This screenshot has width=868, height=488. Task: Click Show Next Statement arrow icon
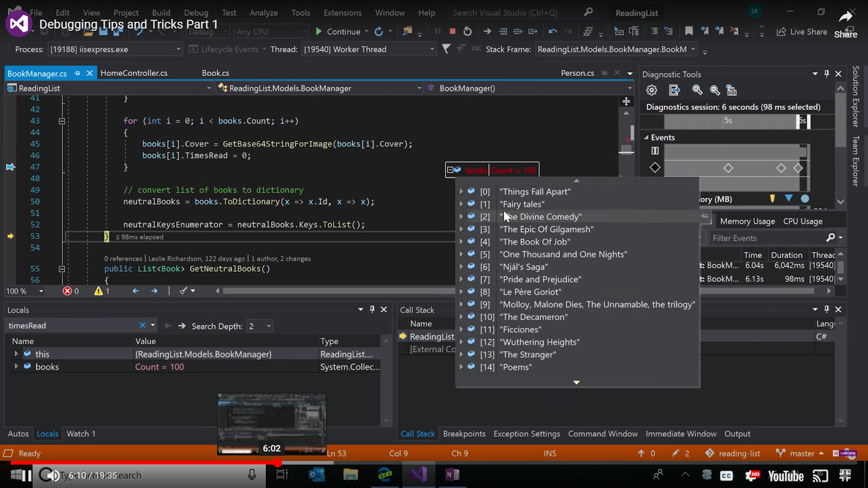[x=487, y=31]
